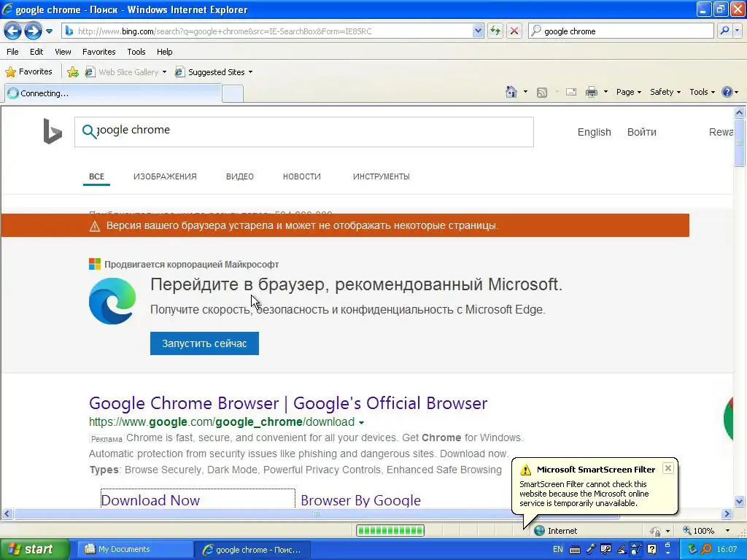Open the search provider dropdown arrow
Screen dimensions: 747x560
tap(737, 31)
